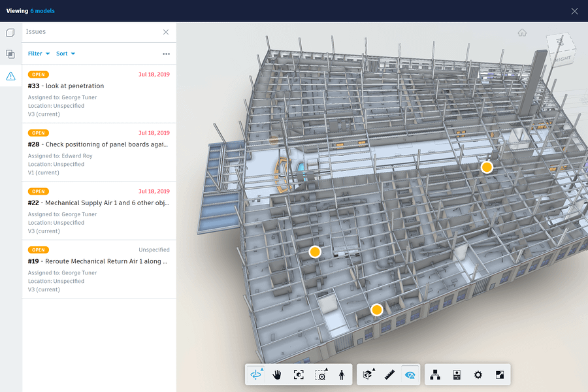Open the Models overlay sidebar icon
Image resolution: width=588 pixels, height=392 pixels.
(10, 54)
